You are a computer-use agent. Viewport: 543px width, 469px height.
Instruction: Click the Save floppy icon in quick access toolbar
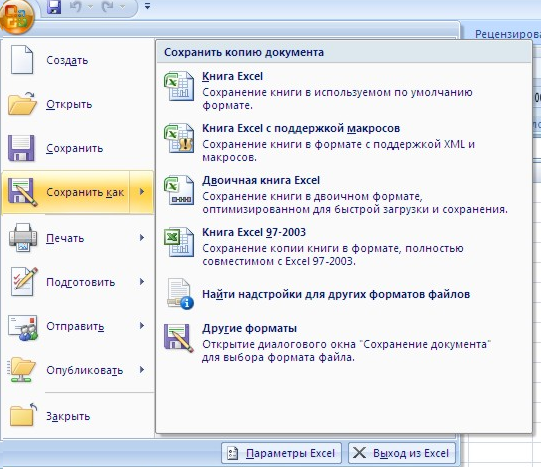tap(54, 7)
